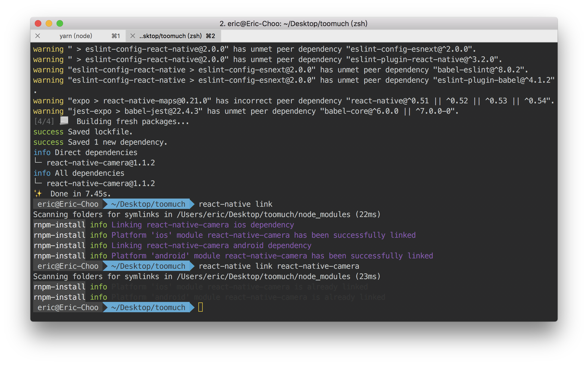Click the close X on the yarn tab
The width and height of the screenshot is (588, 365).
38,36
